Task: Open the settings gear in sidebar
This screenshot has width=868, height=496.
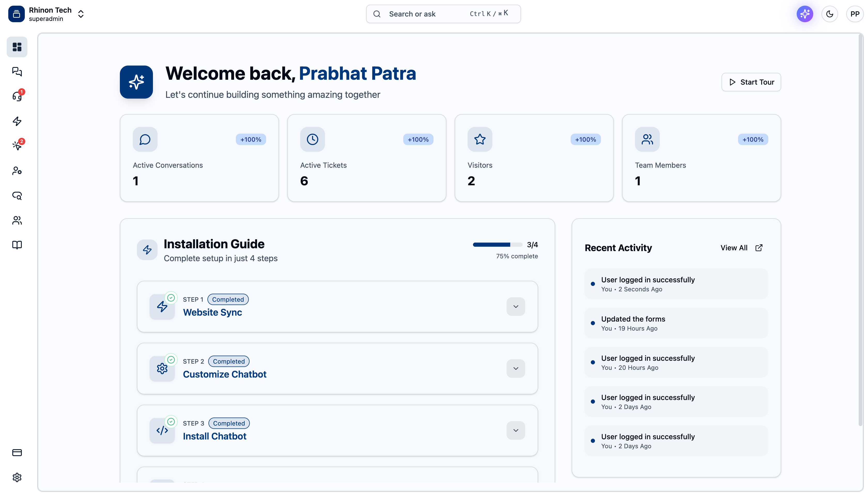Action: point(17,478)
